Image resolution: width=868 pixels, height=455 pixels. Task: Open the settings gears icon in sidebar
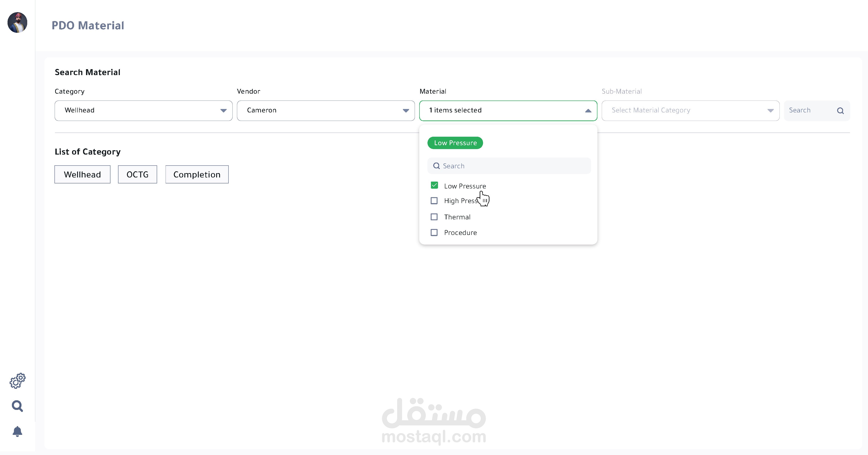tap(18, 381)
